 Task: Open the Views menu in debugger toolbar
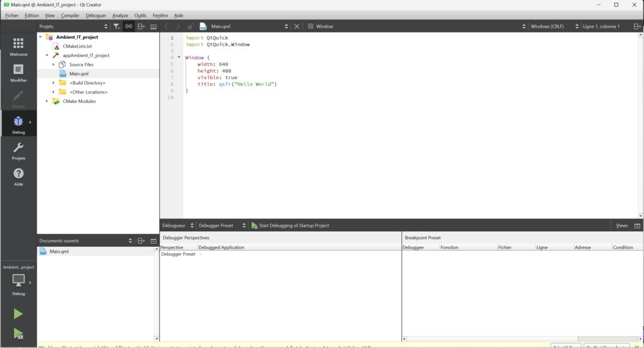coord(622,226)
